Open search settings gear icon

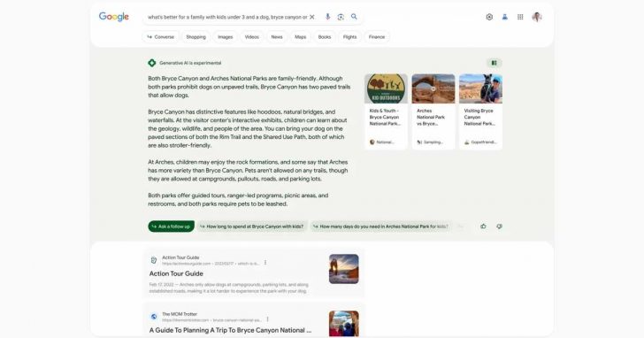point(489,17)
